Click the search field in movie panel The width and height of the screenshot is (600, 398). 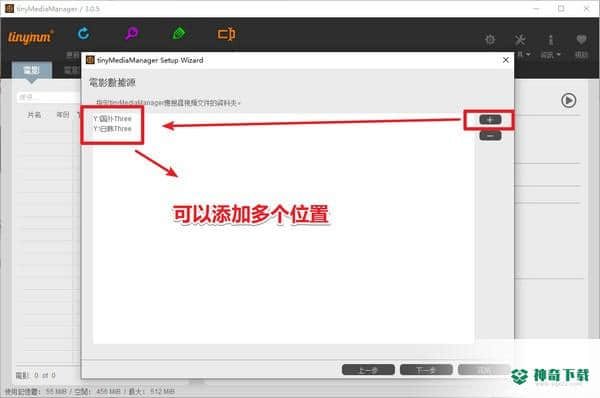49,97
